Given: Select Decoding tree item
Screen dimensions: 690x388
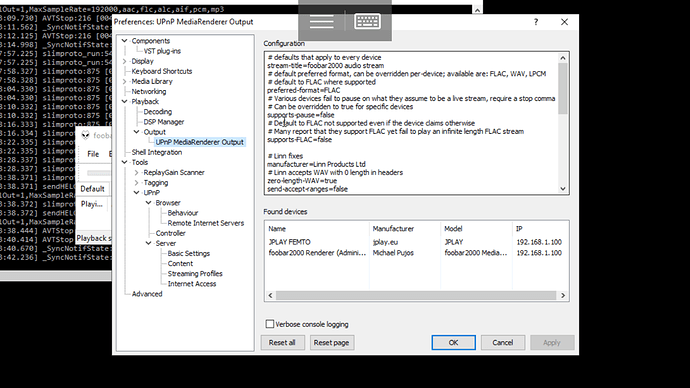Looking at the screenshot, I should click(x=158, y=112).
